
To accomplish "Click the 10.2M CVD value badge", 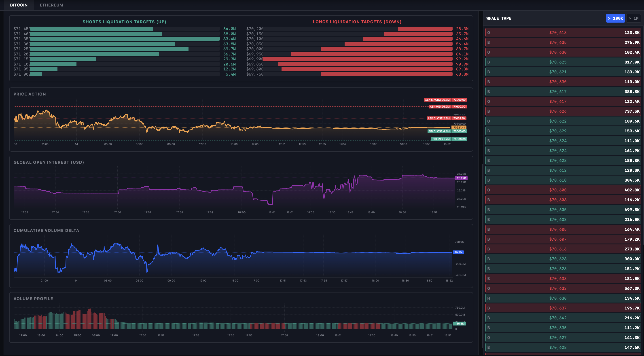I will coord(458,252).
